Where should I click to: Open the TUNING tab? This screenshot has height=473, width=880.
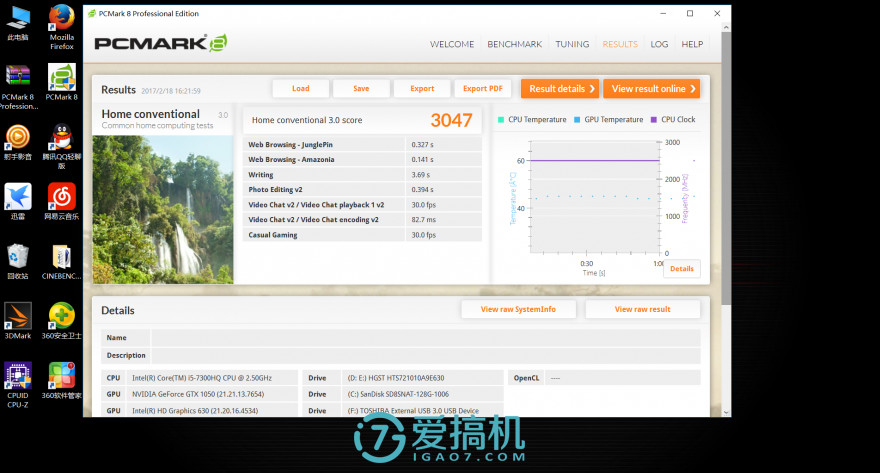[x=572, y=44]
